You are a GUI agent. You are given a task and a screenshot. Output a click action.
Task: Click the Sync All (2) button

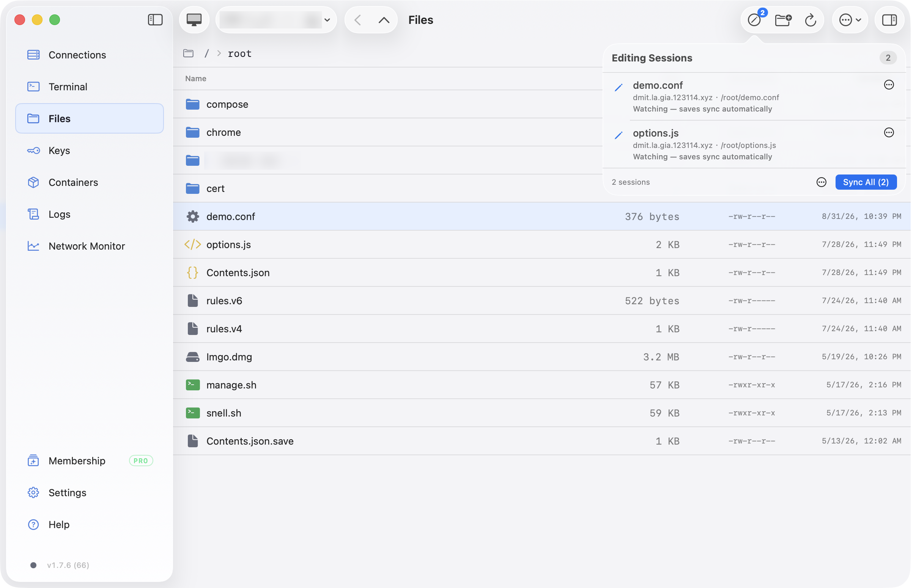click(866, 182)
